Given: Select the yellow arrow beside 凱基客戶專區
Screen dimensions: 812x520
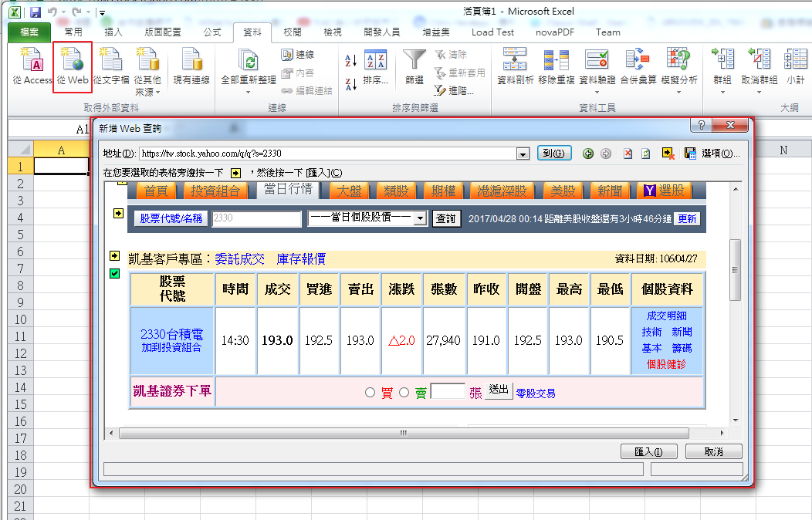Looking at the screenshot, I should tap(115, 255).
